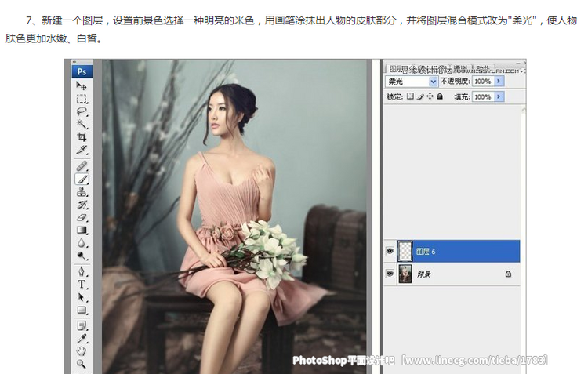Select the Path Selection tool
This screenshot has width=588, height=374.
[82, 297]
